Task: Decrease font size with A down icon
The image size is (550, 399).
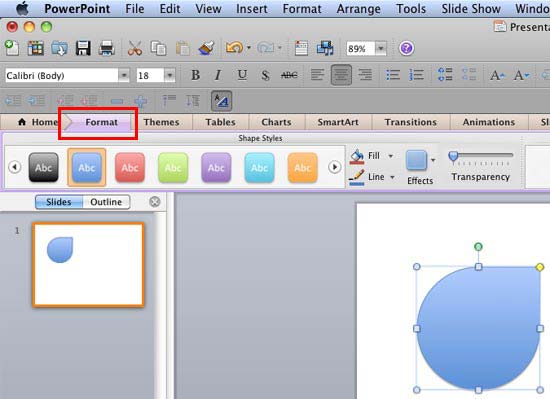Action: (x=521, y=75)
